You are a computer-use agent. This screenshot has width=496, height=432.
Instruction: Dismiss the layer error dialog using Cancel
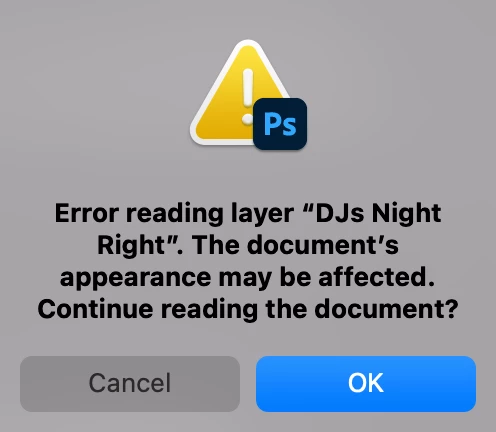pyautogui.click(x=130, y=384)
